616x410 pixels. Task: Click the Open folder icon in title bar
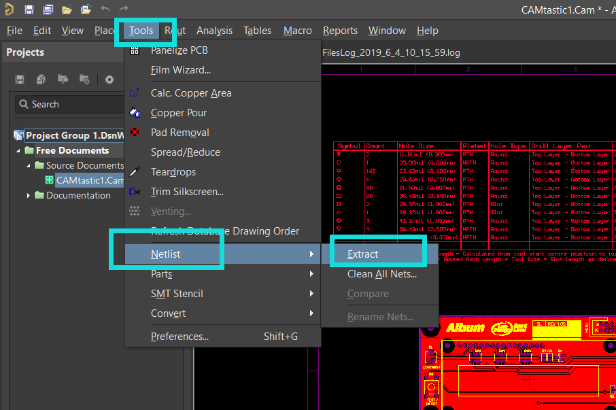pos(67,9)
